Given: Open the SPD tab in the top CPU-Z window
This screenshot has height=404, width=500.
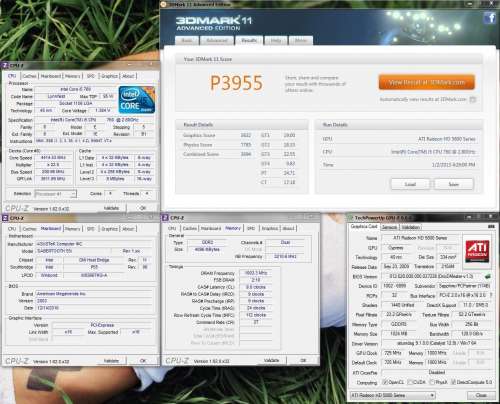Looking at the screenshot, I should coord(91,76).
